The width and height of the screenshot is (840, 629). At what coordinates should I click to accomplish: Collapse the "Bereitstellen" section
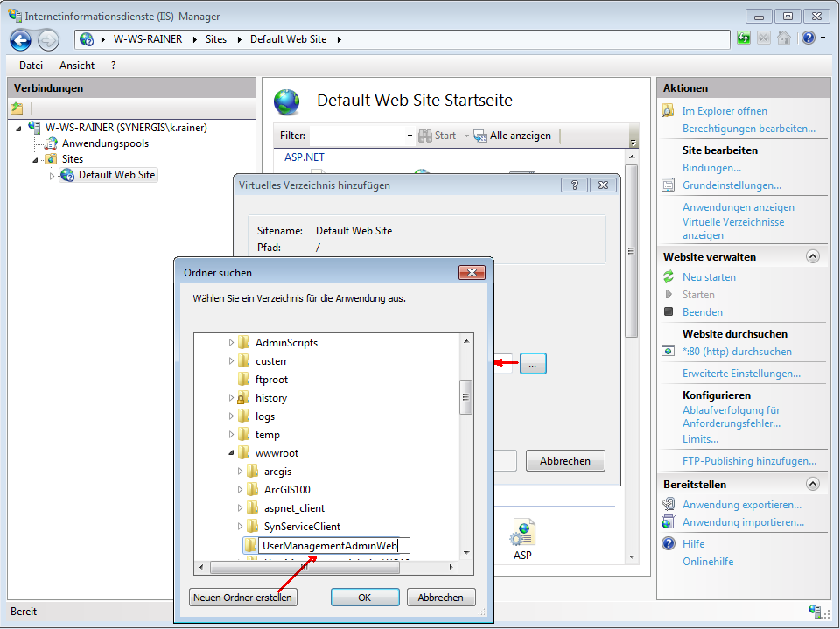tap(814, 484)
